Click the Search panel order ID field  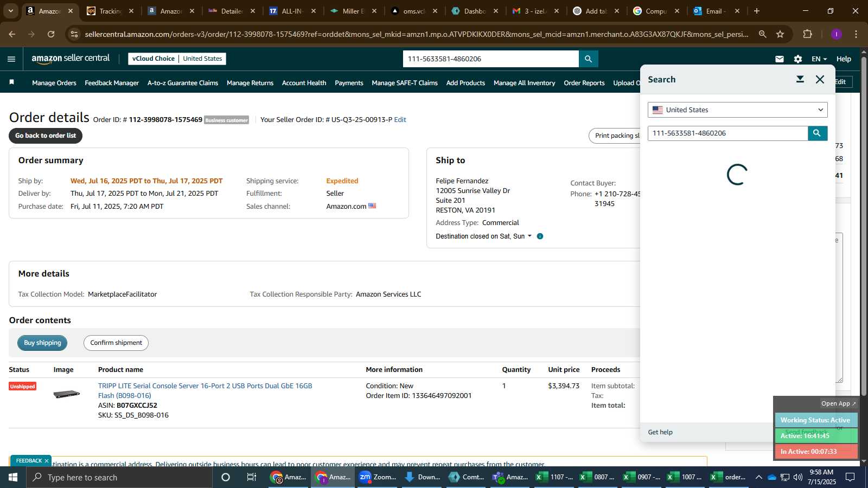(x=728, y=133)
